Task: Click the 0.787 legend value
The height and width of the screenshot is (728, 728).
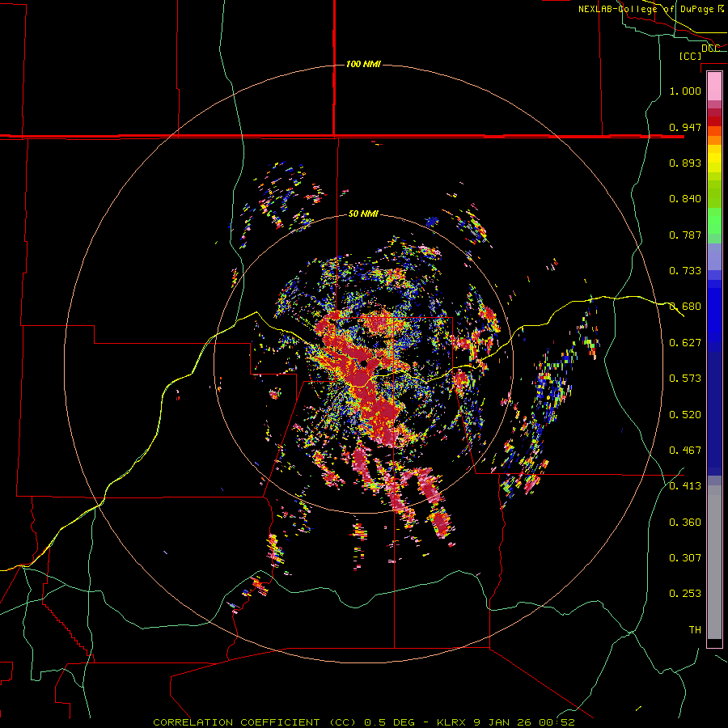Action: click(x=685, y=235)
